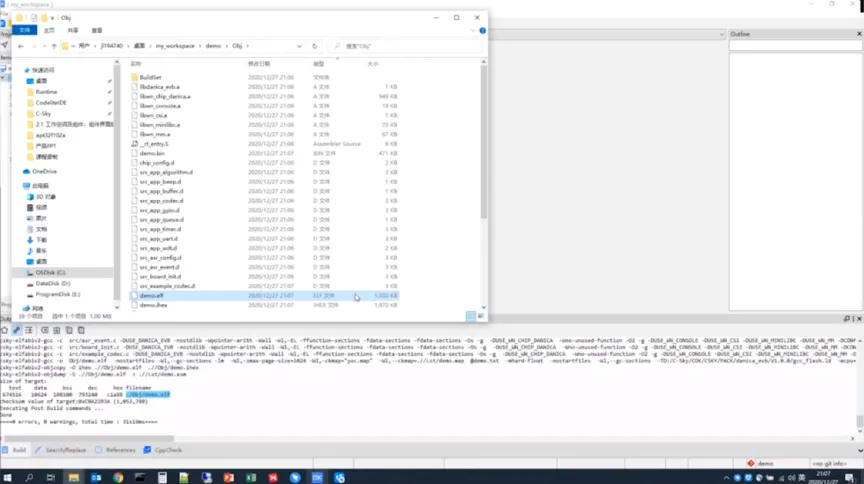Switch to References output tab
Screen dimensions: 864x484
pyautogui.click(x=115, y=450)
